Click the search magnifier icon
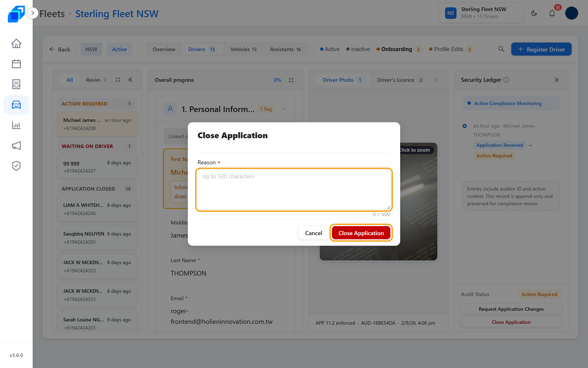The width and height of the screenshot is (588, 368). 501,49
